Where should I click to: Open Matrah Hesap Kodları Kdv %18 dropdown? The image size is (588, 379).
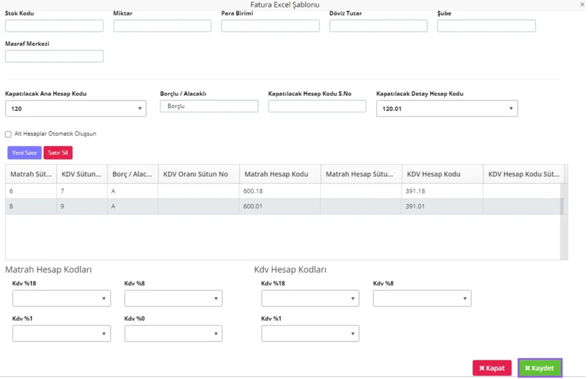click(x=61, y=299)
